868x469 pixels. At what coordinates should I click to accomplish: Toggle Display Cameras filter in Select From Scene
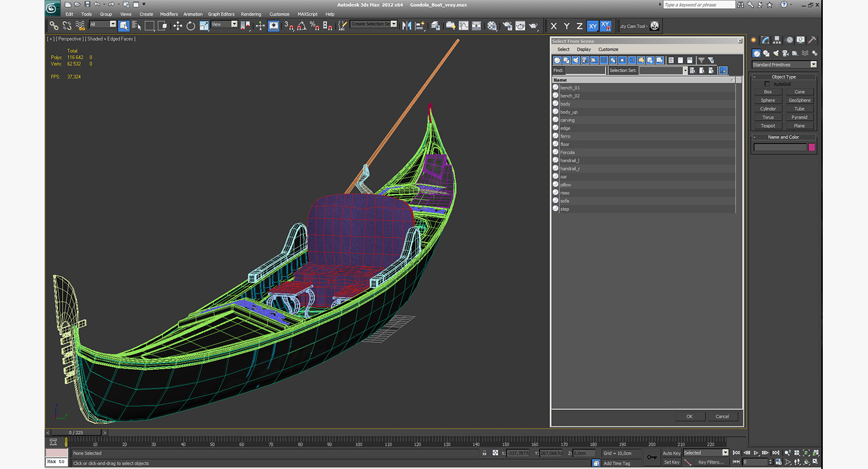(585, 60)
